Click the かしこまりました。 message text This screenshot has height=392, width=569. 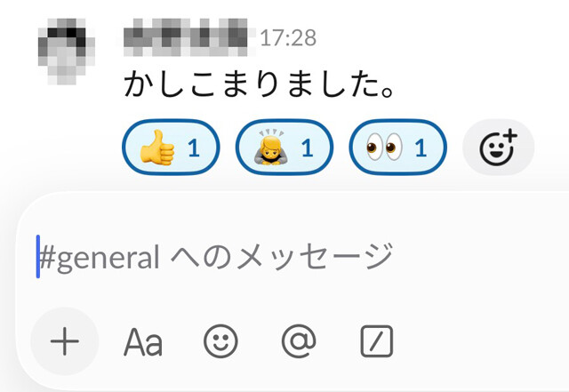click(x=258, y=87)
